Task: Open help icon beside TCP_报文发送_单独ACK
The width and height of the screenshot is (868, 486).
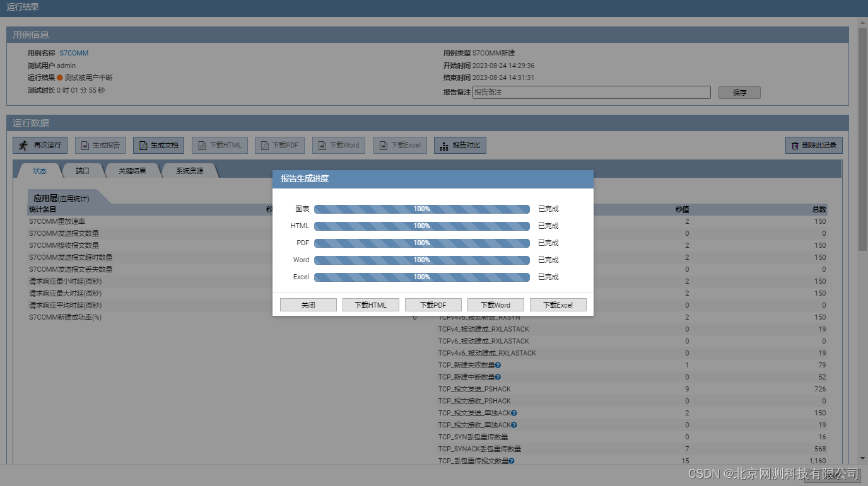Action: click(x=514, y=413)
